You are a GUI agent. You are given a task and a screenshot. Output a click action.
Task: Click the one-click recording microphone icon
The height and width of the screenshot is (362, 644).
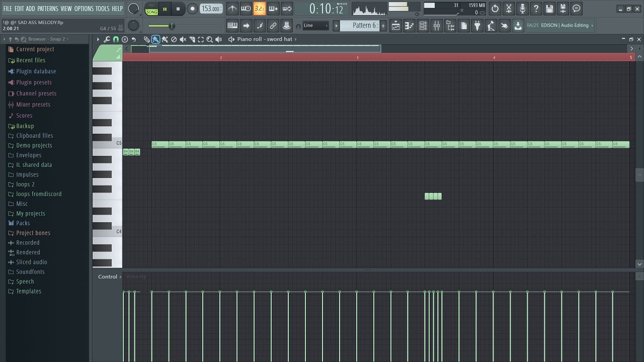tap(522, 9)
